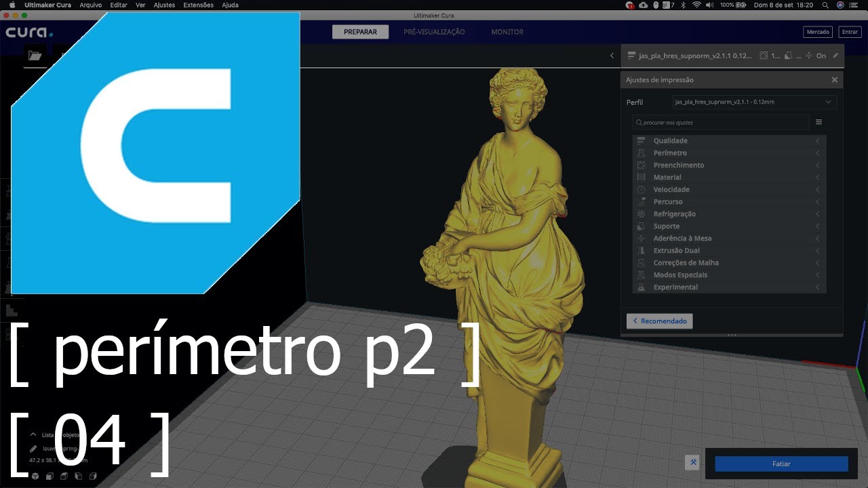
Task: Click the Refrigeração fan icon
Action: click(641, 214)
